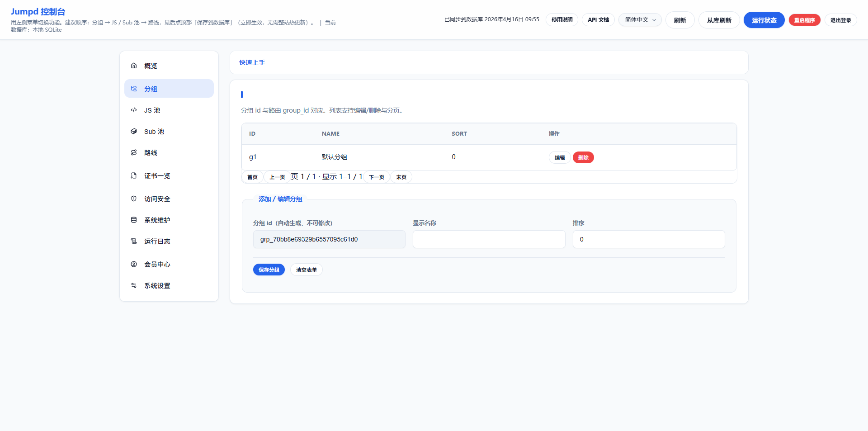Click the 运行状态 button
This screenshot has height=431, width=868.
pyautogui.click(x=764, y=20)
